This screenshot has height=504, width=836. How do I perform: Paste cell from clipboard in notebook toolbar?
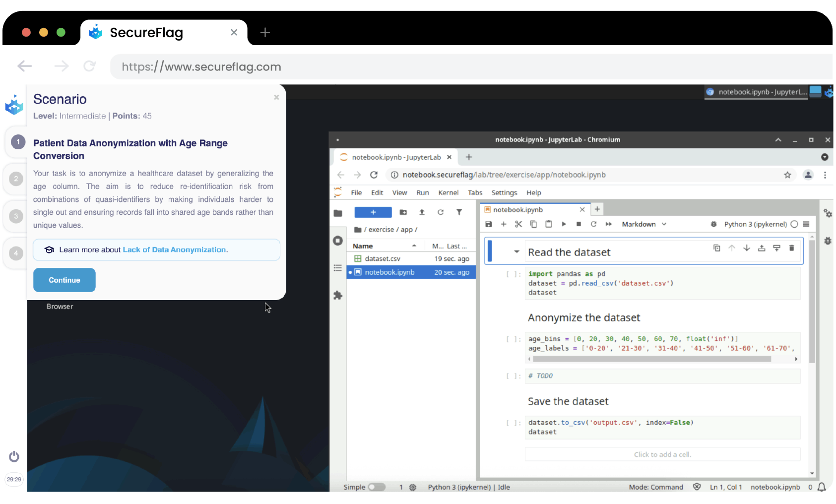[x=548, y=224]
